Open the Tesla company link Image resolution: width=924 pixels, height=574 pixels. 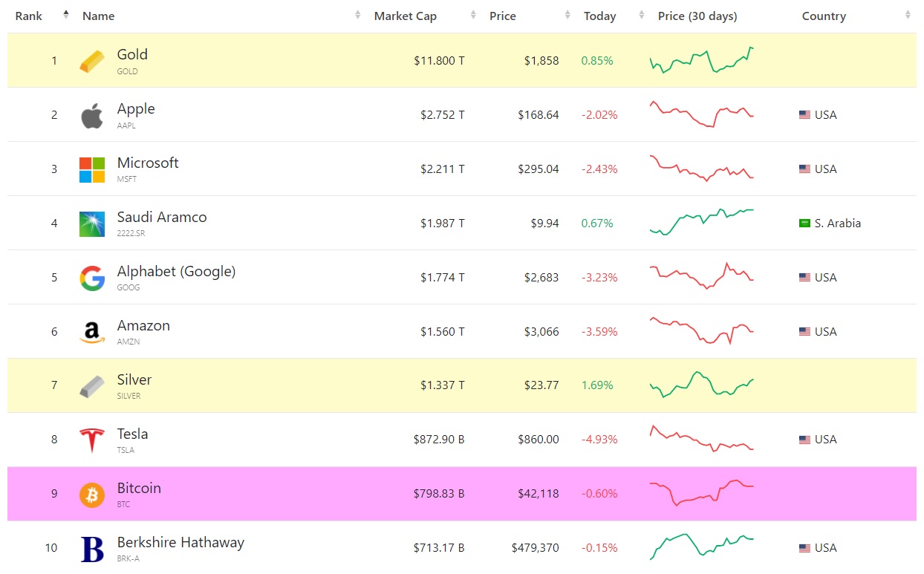(x=132, y=434)
